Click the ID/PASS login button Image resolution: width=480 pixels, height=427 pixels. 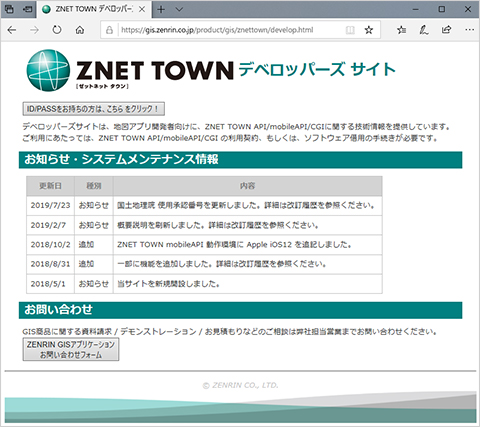click(x=94, y=109)
